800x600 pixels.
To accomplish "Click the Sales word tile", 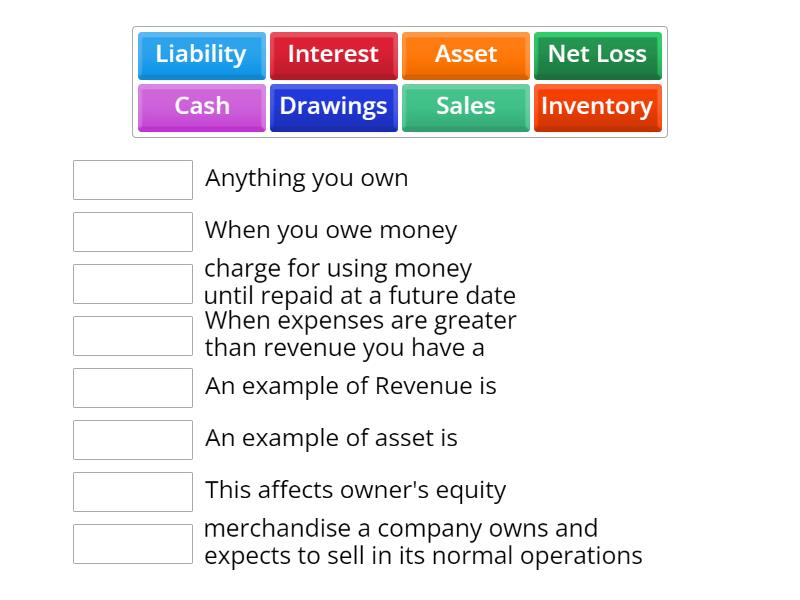I will [x=465, y=107].
